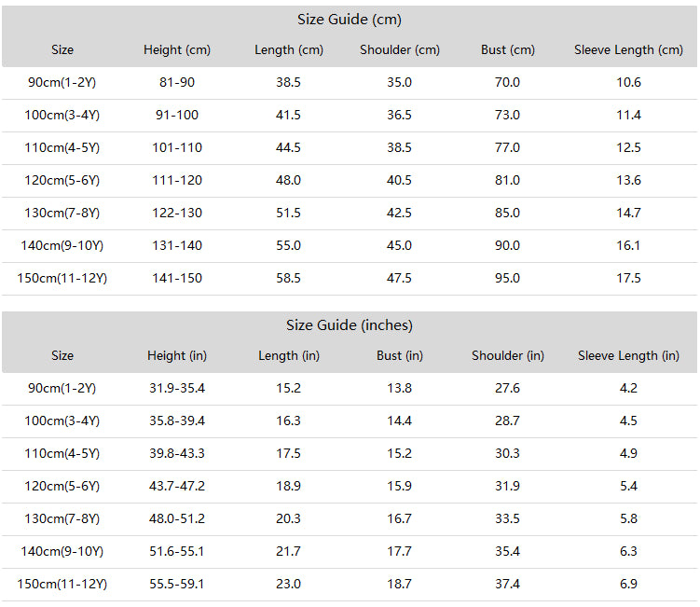Select the Sleeve Length (cm) column header
The height and width of the screenshot is (607, 700).
[x=628, y=50]
